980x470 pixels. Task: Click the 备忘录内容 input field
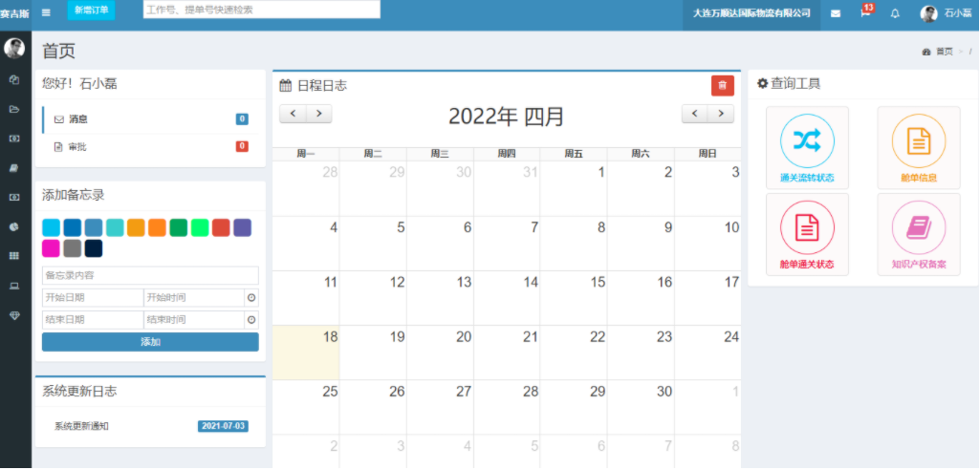pos(150,275)
